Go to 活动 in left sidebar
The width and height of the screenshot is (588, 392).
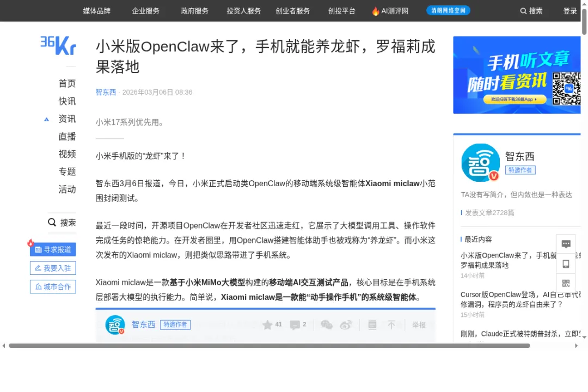pos(67,189)
